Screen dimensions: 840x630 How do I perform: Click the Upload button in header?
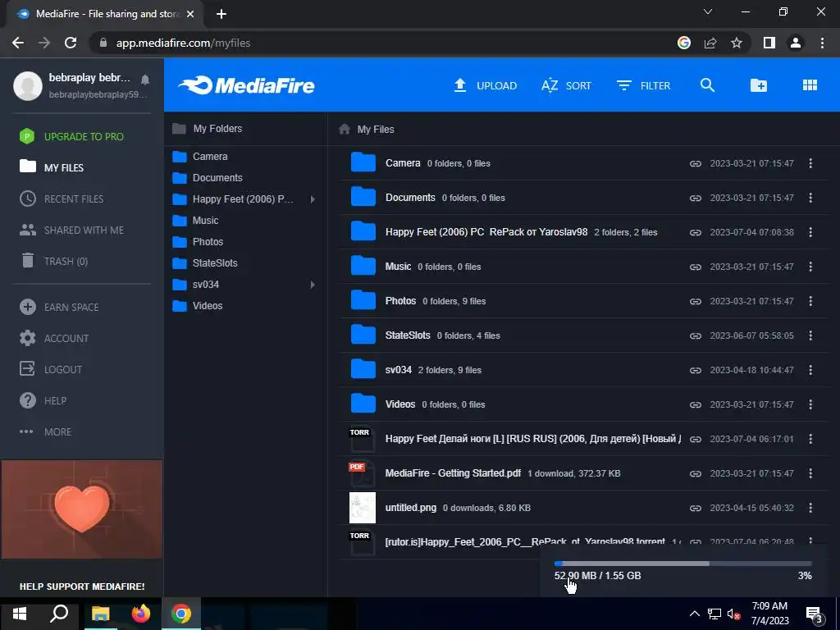pyautogui.click(x=486, y=85)
